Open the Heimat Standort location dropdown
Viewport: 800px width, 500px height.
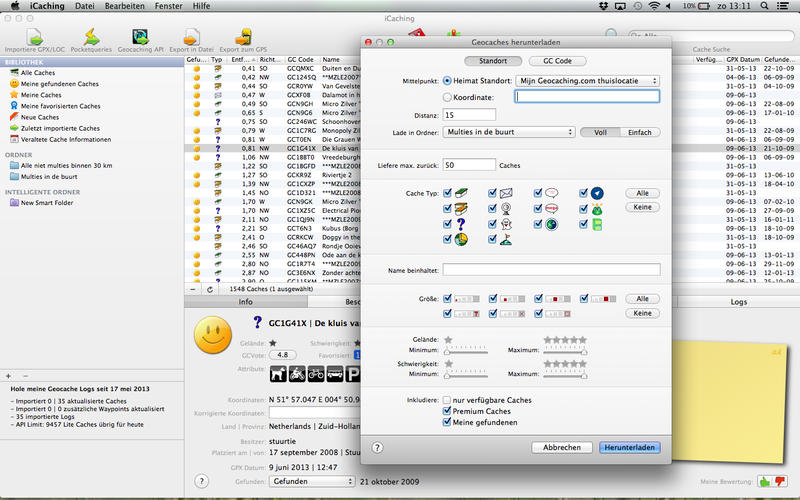click(x=587, y=81)
